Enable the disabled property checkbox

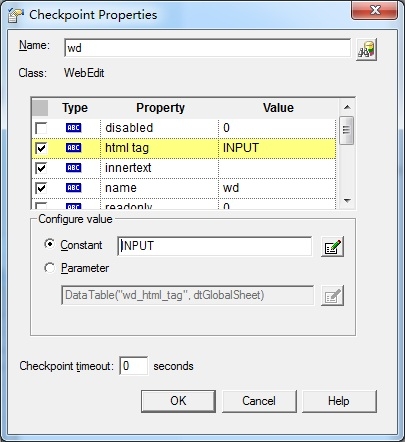(41, 128)
